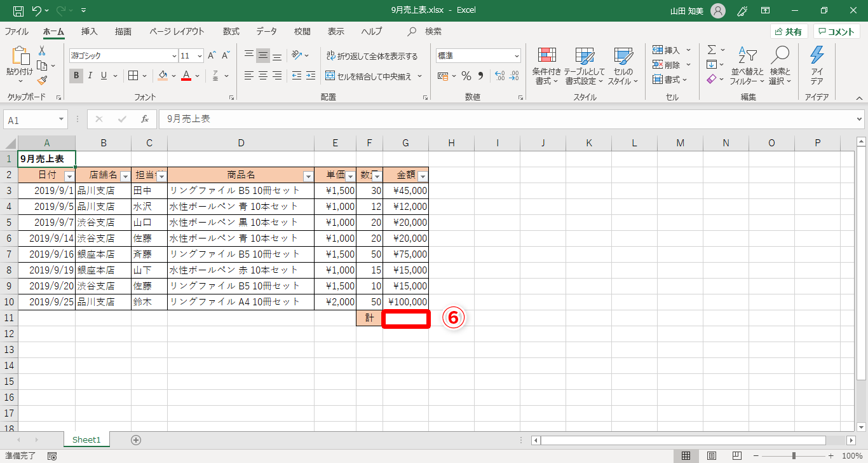This screenshot has height=463, width=868.
Task: Switch to Page Layout view in status bar
Action: click(x=712, y=456)
